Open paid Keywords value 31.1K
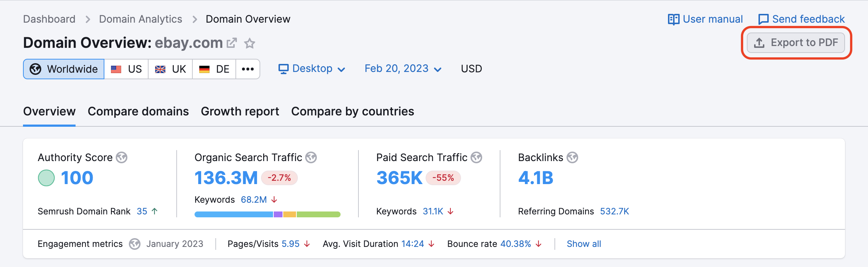 [433, 211]
